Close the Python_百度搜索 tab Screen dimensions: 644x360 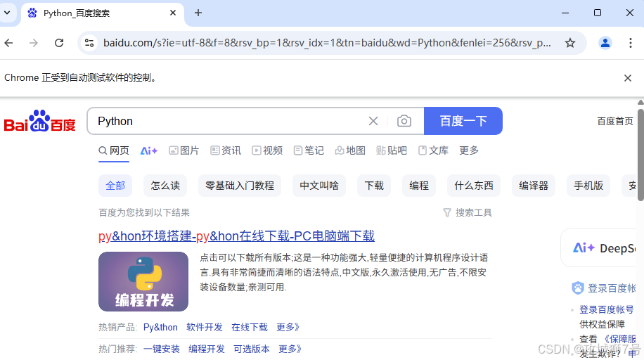tap(173, 13)
